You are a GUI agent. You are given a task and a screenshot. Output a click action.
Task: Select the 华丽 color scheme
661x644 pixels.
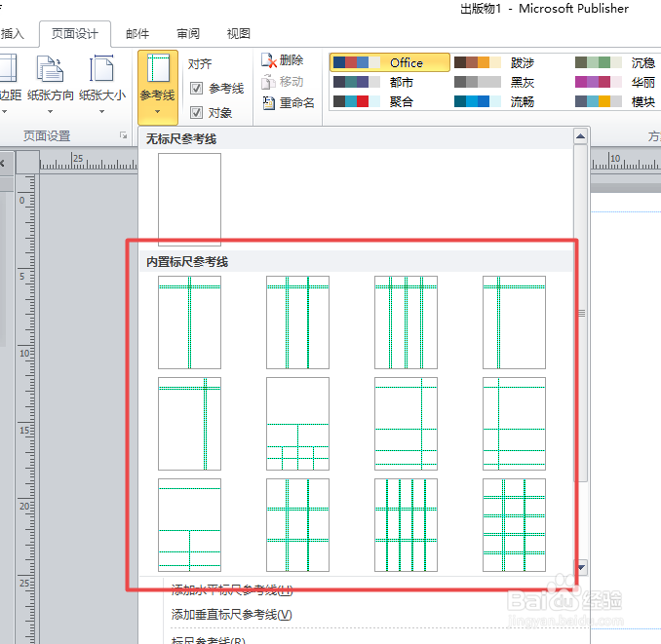point(616,82)
